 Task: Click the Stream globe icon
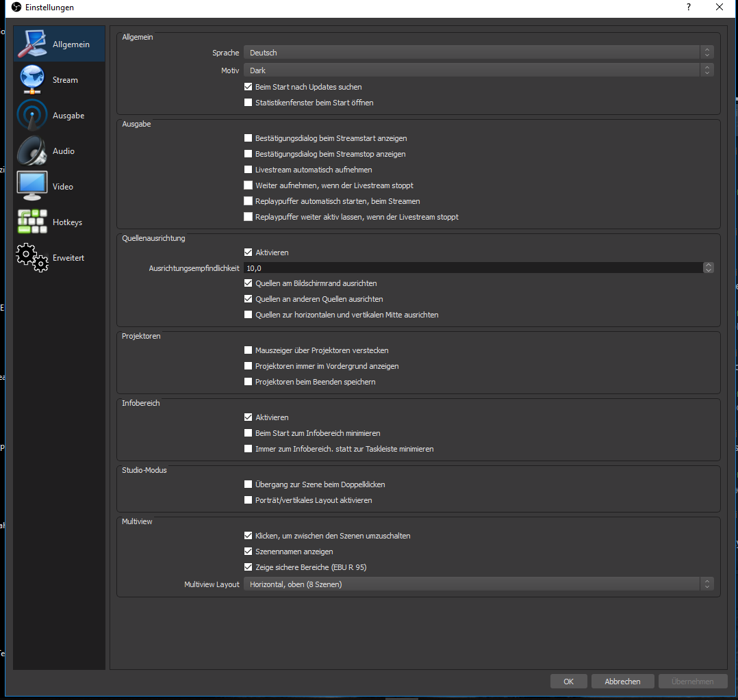point(32,79)
